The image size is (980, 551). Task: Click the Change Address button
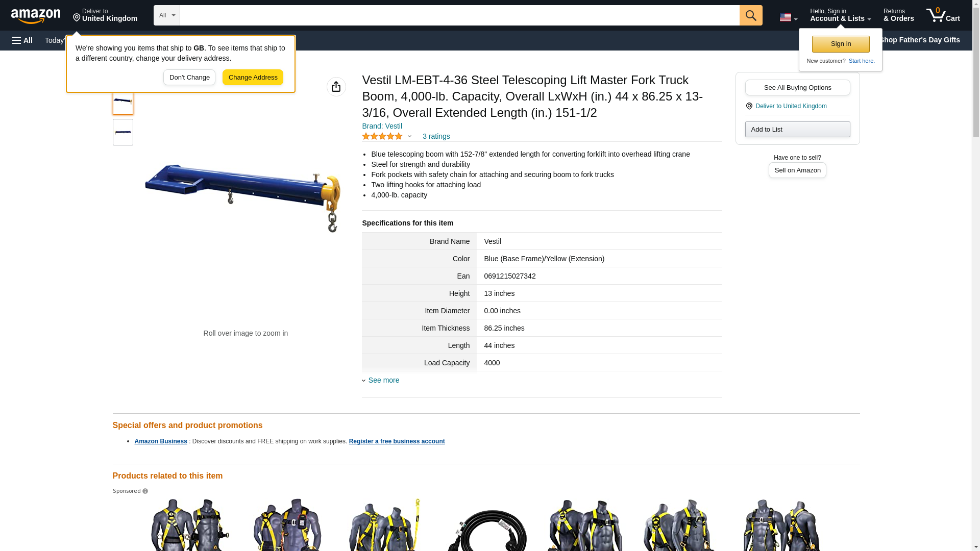tap(253, 78)
